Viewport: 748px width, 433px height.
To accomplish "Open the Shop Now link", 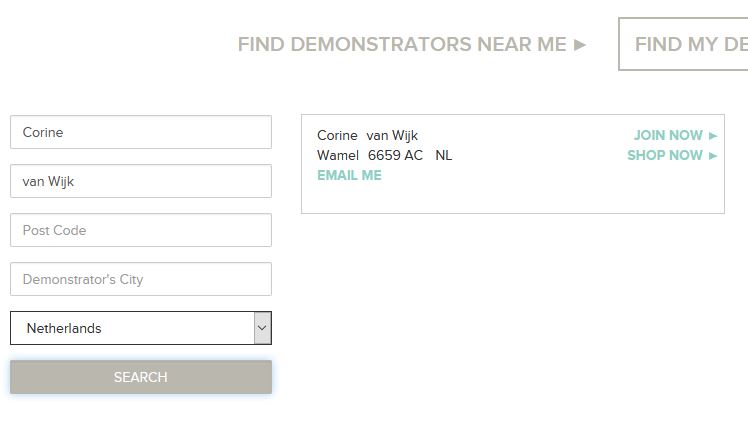I will pos(665,155).
